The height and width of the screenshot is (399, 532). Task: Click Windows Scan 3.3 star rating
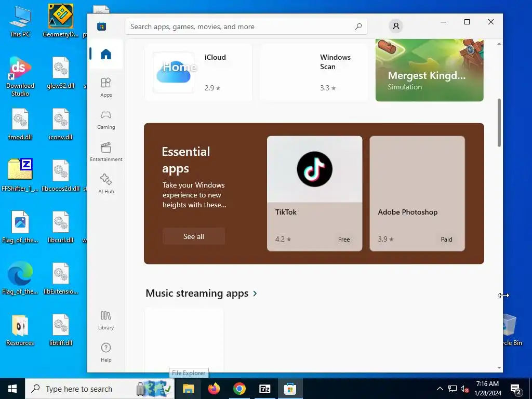[x=328, y=88]
